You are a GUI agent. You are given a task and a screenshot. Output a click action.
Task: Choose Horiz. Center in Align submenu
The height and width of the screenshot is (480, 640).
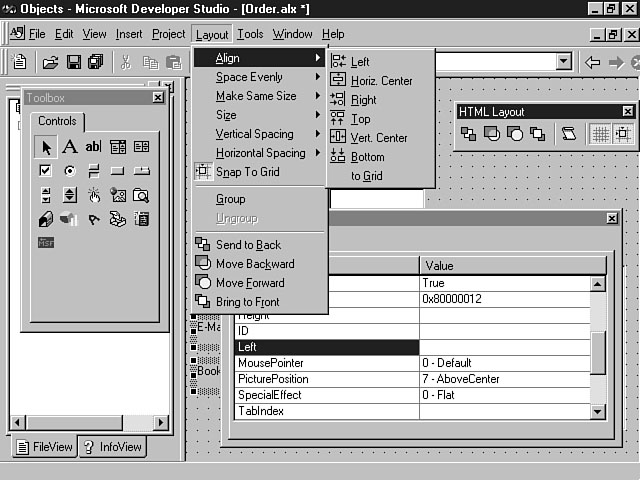381,81
